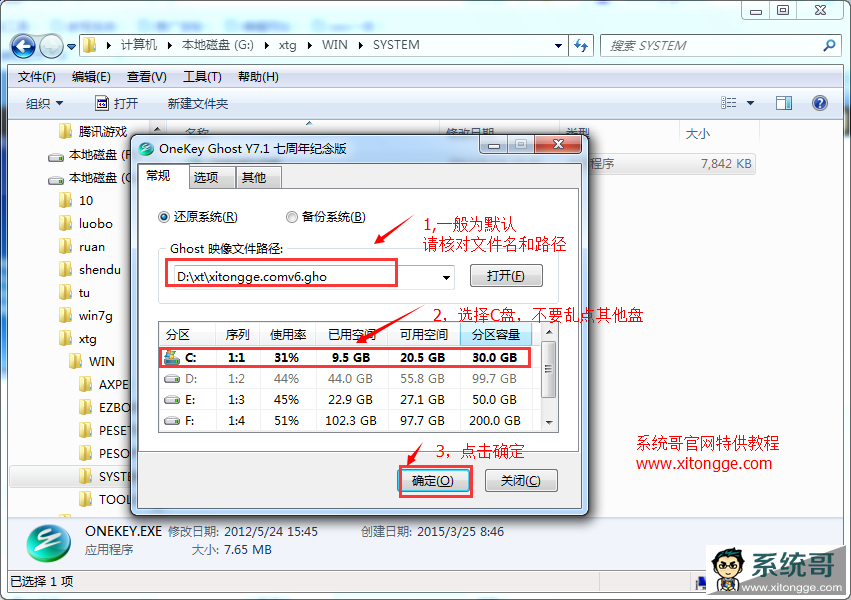Click the search magnifier icon in SYSTEM search box
Image resolution: width=851 pixels, height=600 pixels.
(x=829, y=46)
